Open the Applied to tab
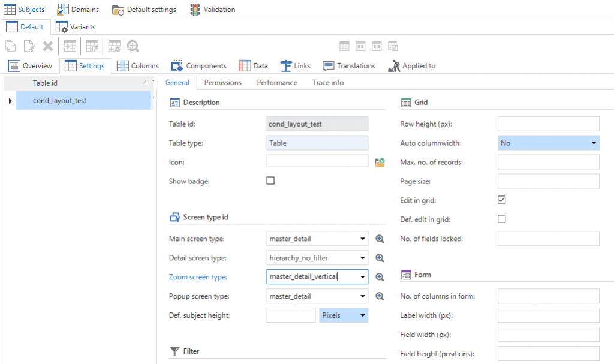Viewport: 614px width, 364px height. (411, 66)
